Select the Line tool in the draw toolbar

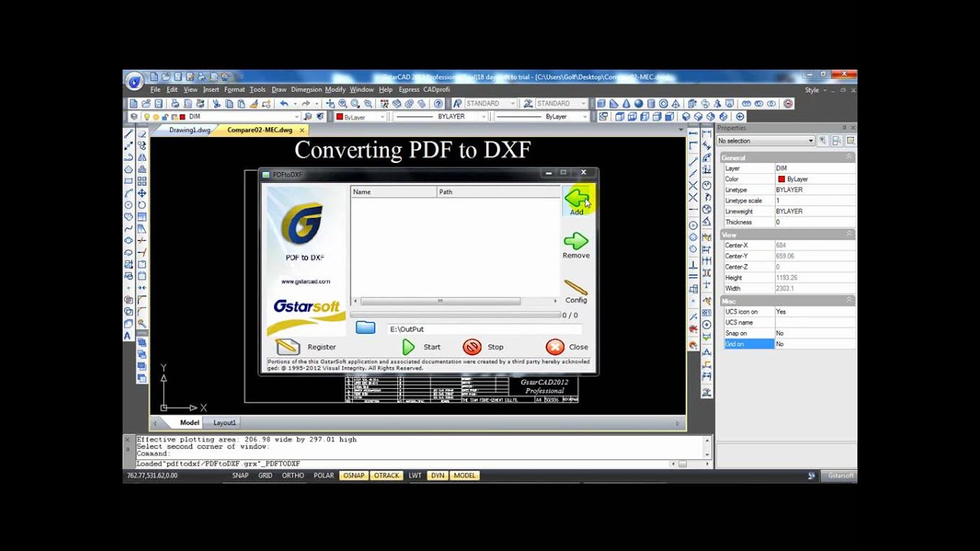(x=128, y=133)
